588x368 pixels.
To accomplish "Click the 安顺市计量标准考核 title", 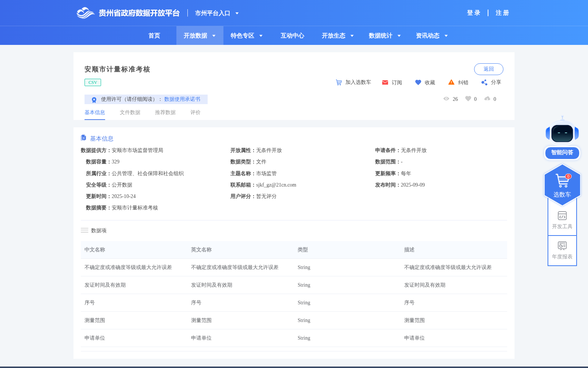I will (x=117, y=69).
